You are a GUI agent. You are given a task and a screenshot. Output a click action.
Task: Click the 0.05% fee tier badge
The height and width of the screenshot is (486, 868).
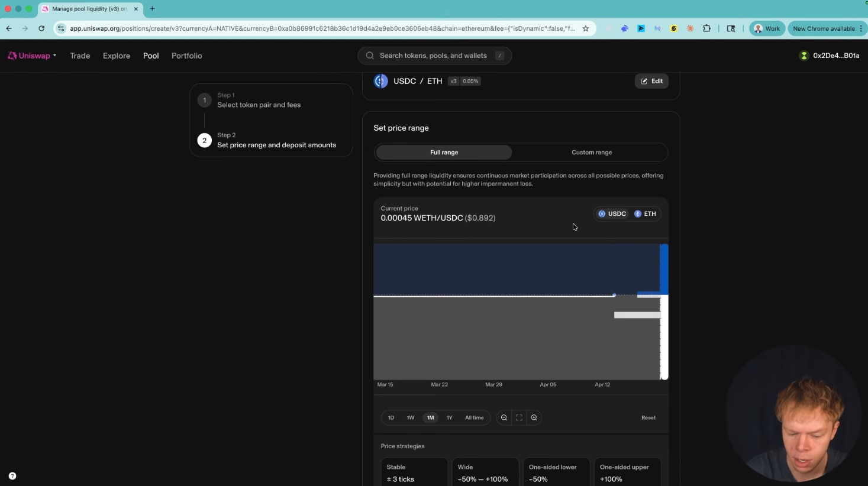(x=471, y=81)
